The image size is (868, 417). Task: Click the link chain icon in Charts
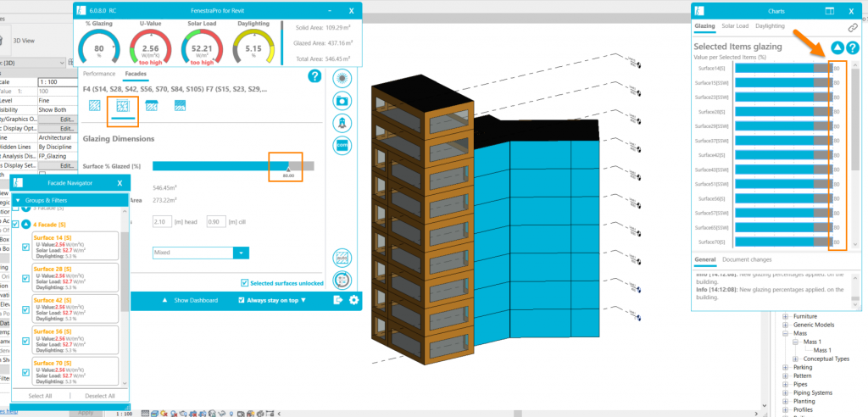point(853,26)
